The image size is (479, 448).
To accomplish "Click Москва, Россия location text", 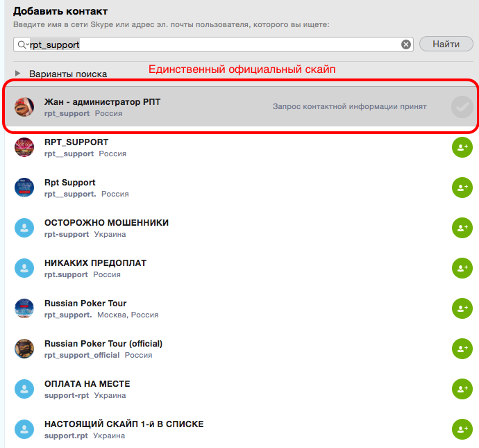I will tap(128, 315).
